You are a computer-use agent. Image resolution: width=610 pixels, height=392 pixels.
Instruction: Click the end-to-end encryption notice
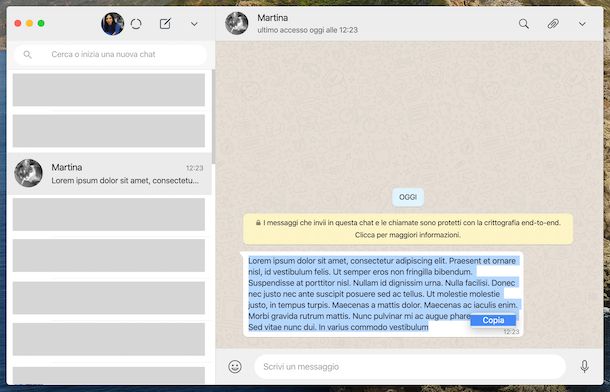[x=408, y=229]
